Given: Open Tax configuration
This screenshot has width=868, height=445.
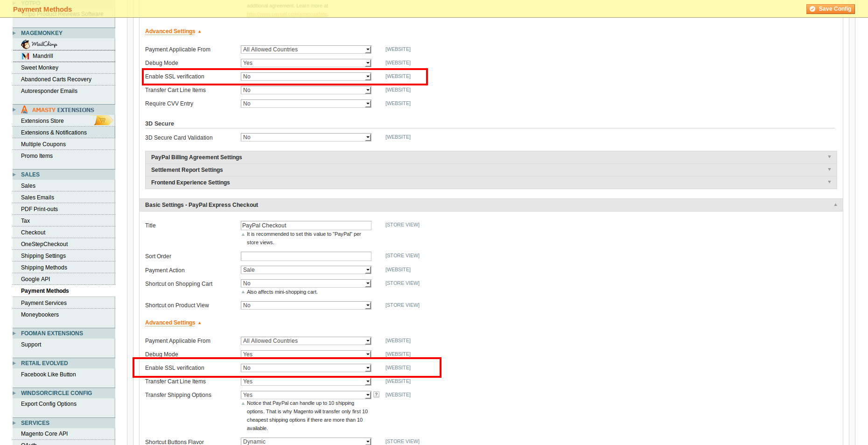Looking at the screenshot, I should pos(25,221).
